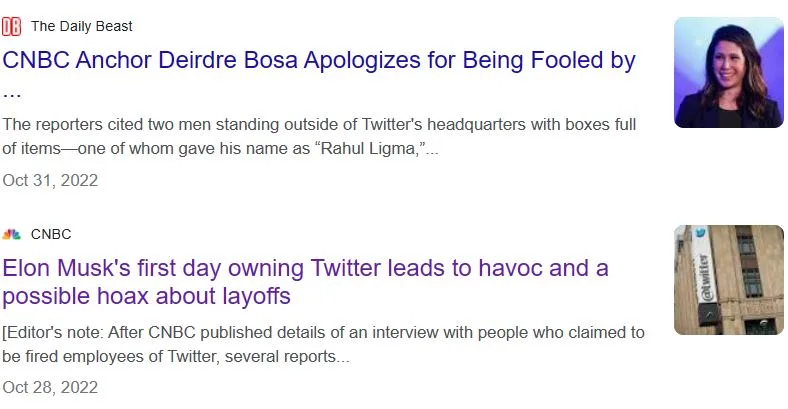Screen dimensions: 788x409
Task: Open the CNBC source name label
Action: [x=51, y=234]
